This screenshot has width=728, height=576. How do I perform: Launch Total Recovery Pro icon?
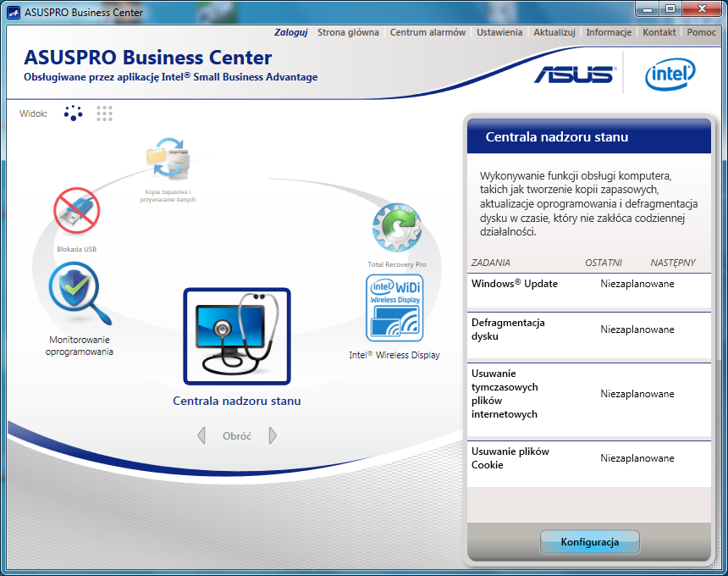397,228
